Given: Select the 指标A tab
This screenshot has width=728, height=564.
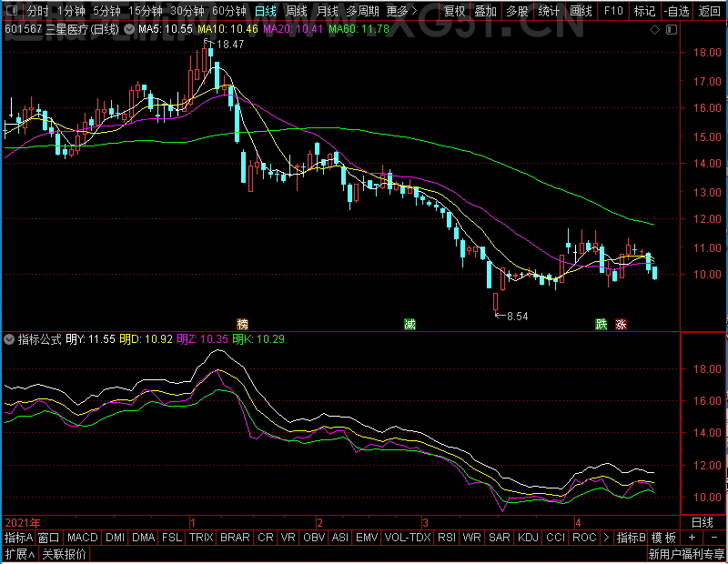Looking at the screenshot, I should (x=18, y=538).
